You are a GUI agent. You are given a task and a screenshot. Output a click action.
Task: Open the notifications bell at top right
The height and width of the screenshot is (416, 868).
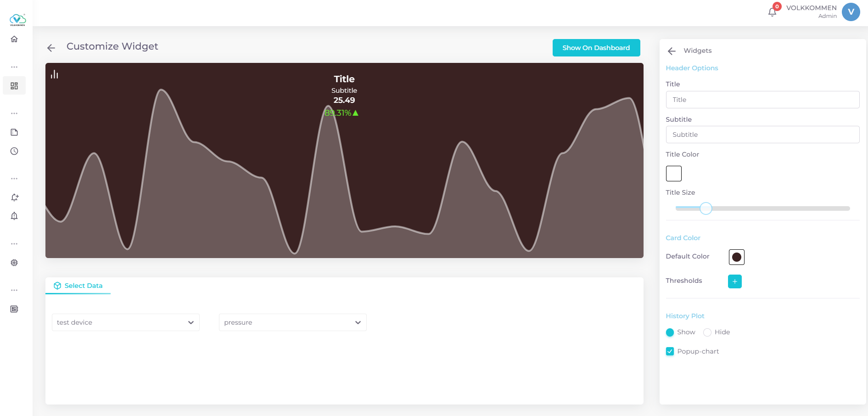point(772,12)
